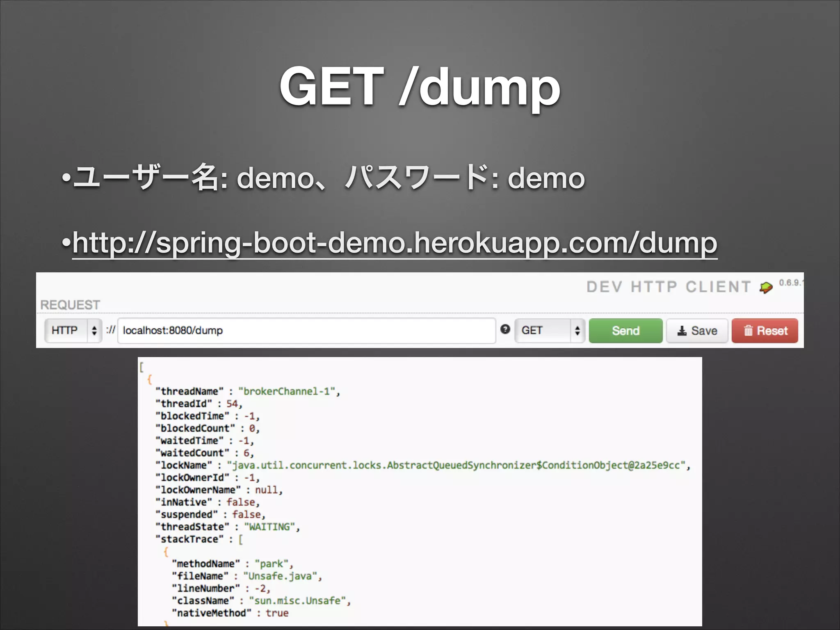Click the "lockOwnerName" : null line
Screen dimensions: 840x630
click(x=219, y=490)
